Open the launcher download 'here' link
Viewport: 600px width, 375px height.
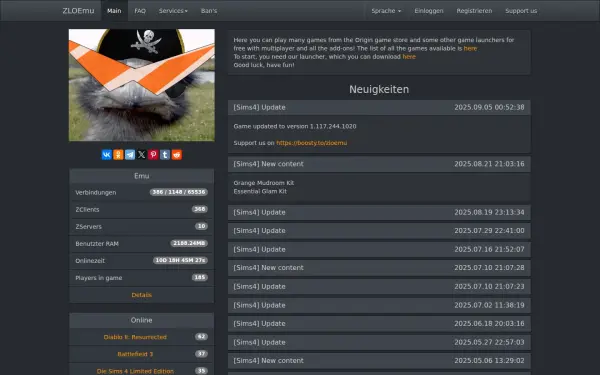click(x=409, y=57)
